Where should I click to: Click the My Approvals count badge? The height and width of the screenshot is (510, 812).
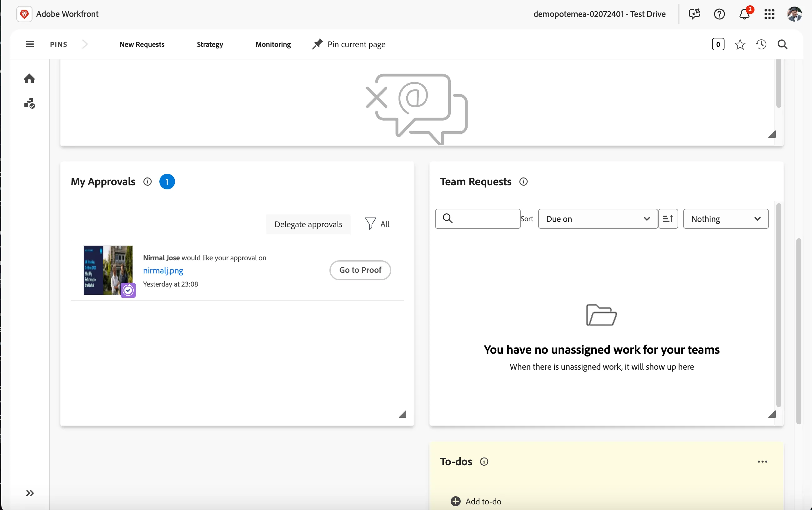click(x=167, y=182)
